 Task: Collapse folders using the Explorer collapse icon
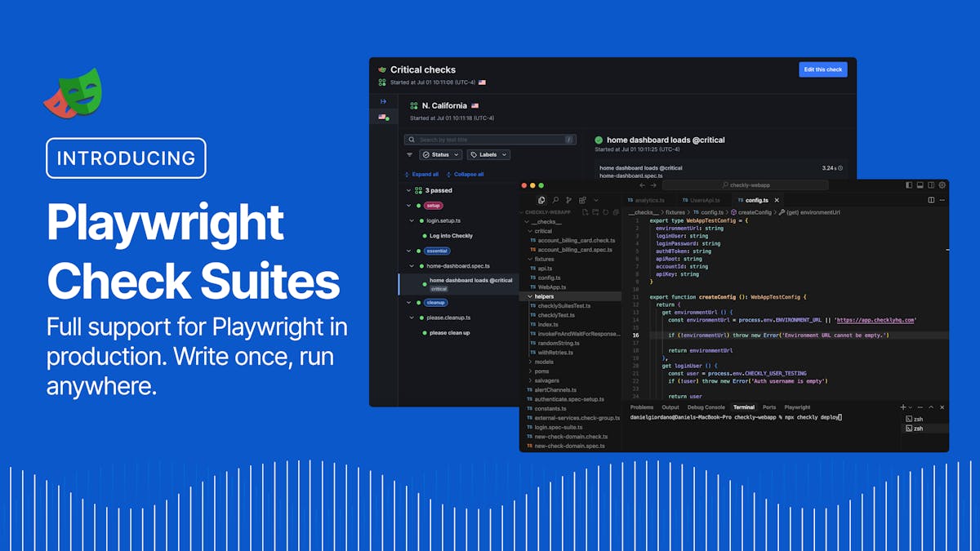coord(617,211)
